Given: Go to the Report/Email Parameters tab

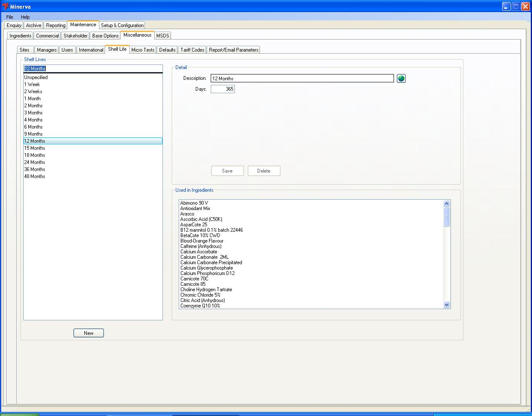Looking at the screenshot, I should tap(234, 50).
